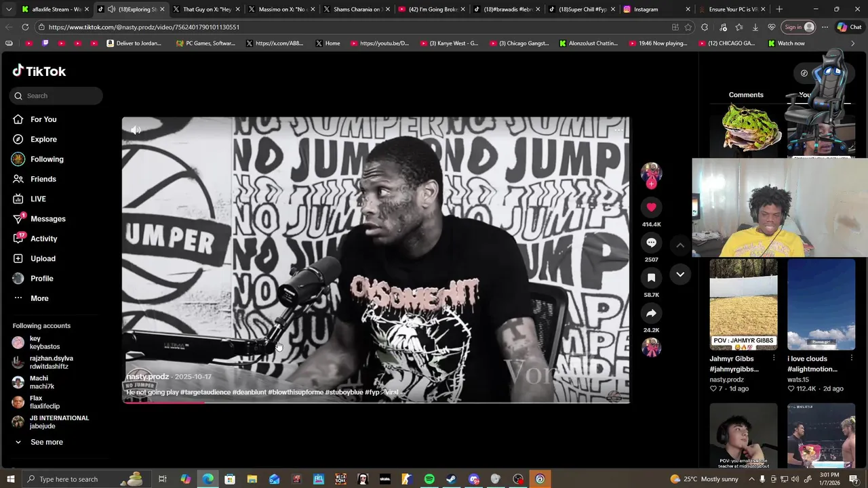
Task: Open File Explorer from the taskbar
Action: point(252,479)
